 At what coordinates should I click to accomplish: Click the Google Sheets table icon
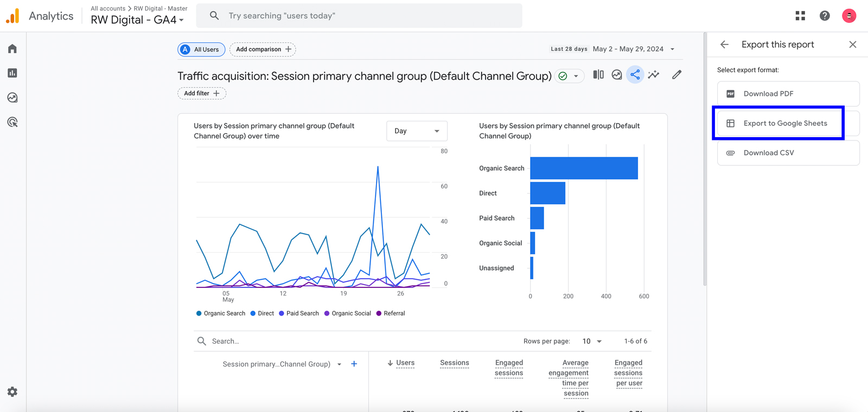(731, 124)
